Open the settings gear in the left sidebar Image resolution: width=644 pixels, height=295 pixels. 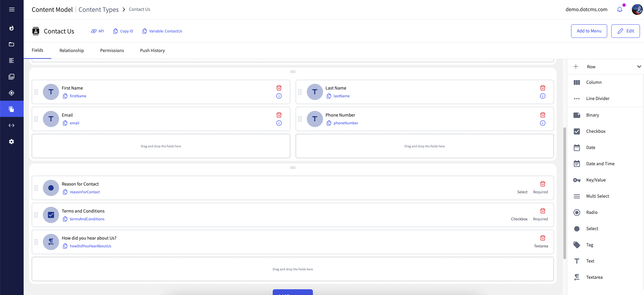pos(11,142)
